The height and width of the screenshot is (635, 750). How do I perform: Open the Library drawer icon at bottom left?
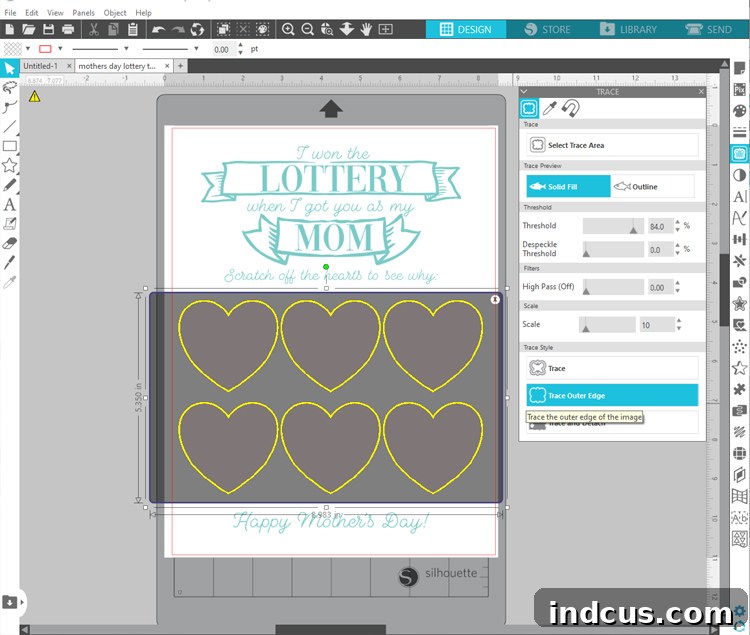point(10,602)
